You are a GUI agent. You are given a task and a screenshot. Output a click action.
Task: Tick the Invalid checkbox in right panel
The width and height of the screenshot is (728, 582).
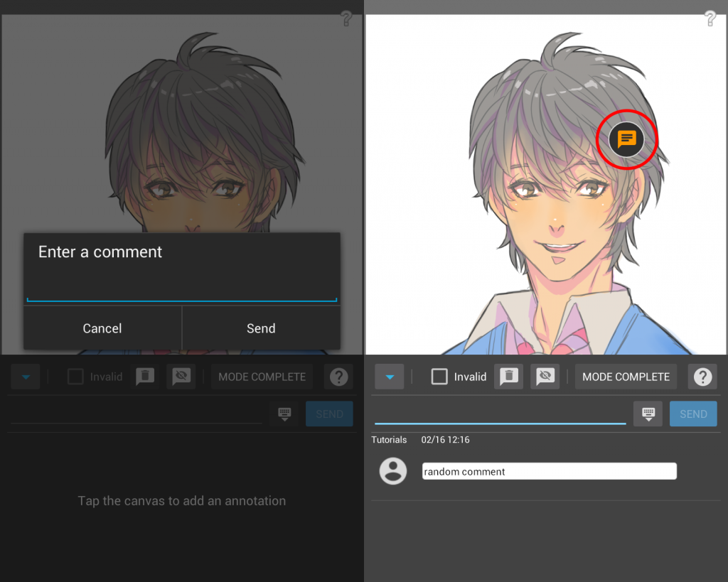click(439, 377)
